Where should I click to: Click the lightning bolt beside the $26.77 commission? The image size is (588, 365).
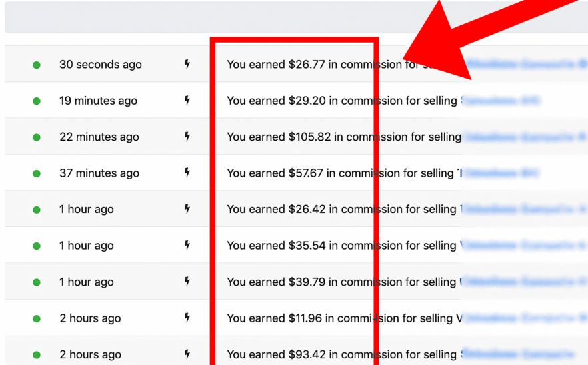(x=187, y=65)
